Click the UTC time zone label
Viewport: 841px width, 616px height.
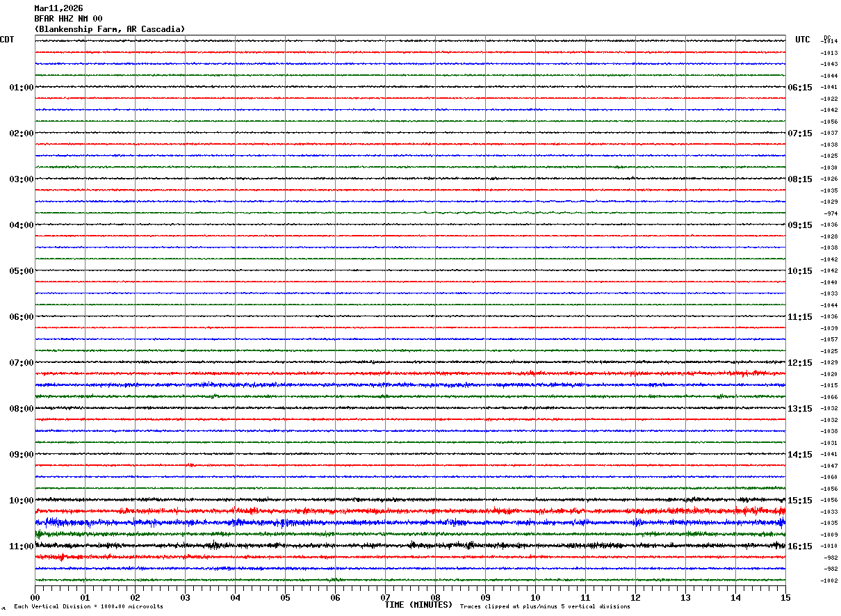(x=803, y=40)
